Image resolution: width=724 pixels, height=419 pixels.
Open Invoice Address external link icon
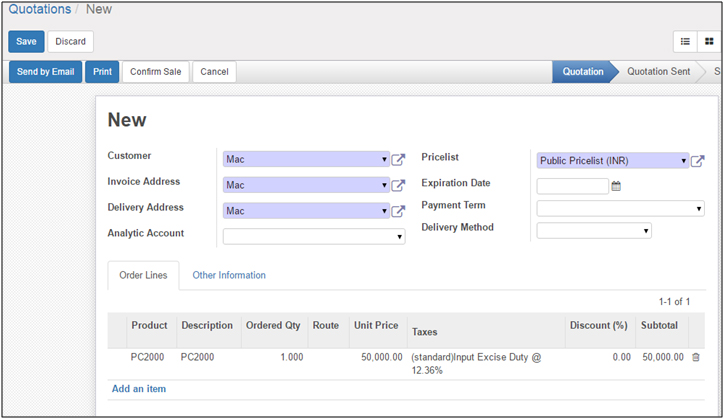click(x=398, y=185)
